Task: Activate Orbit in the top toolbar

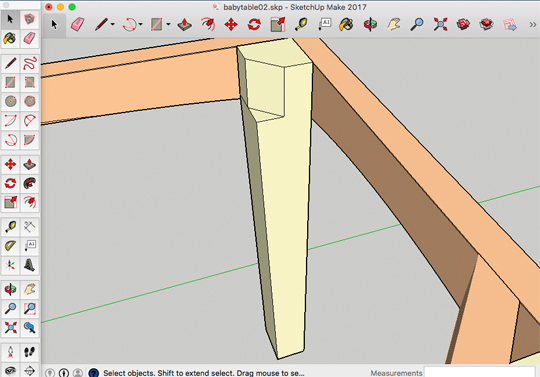Action: pos(370,25)
